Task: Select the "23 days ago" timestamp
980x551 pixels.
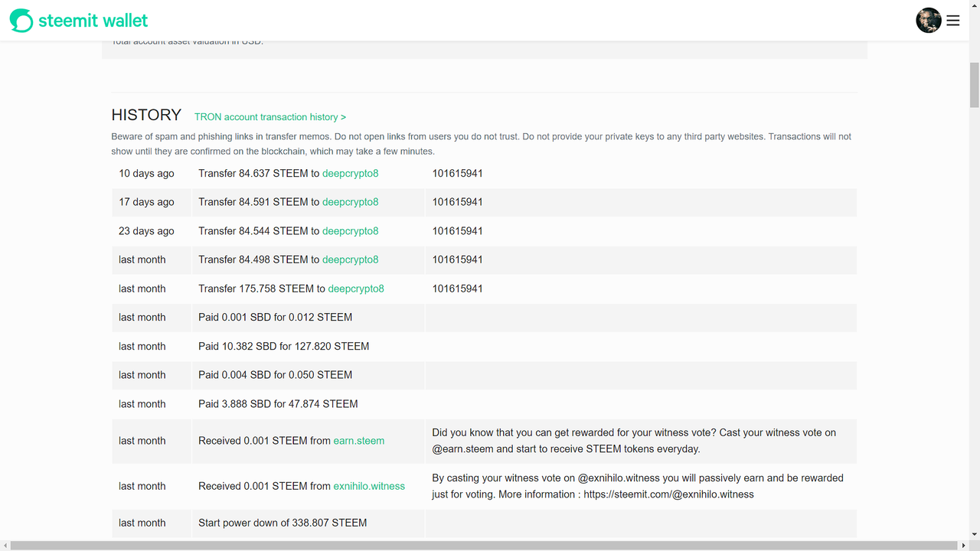Action: pyautogui.click(x=146, y=231)
